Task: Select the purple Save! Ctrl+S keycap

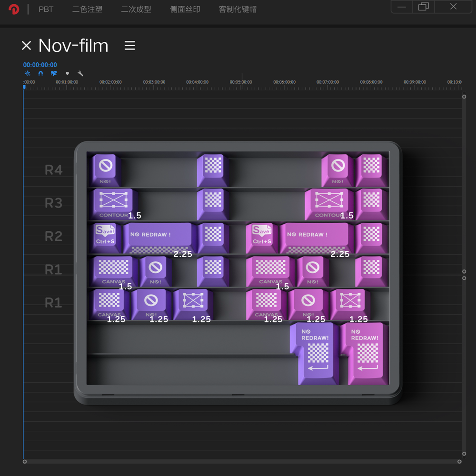Action: click(x=105, y=238)
